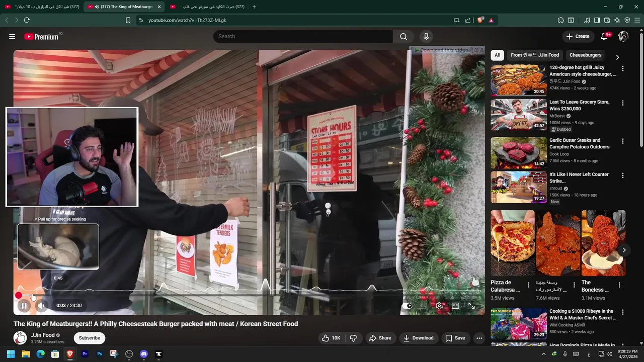Select the Cheeseburgers chip
The width and height of the screenshot is (644, 362).
585,55
